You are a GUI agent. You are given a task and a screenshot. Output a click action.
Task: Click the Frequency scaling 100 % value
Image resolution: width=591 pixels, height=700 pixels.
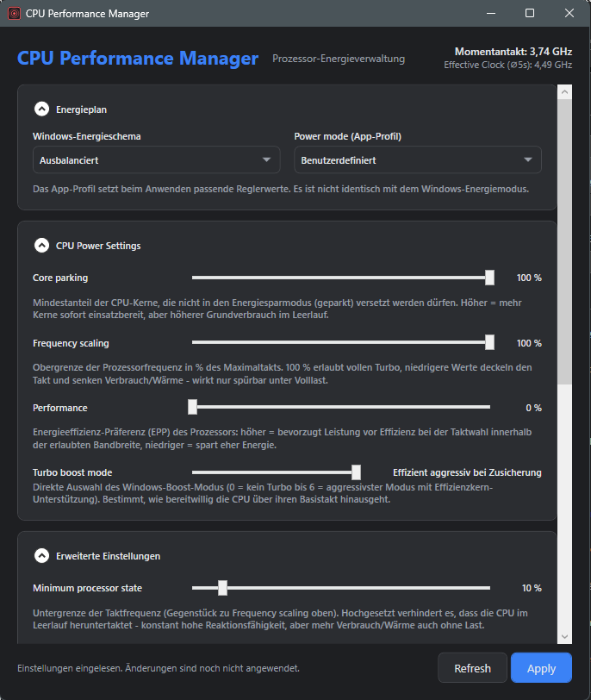[529, 343]
